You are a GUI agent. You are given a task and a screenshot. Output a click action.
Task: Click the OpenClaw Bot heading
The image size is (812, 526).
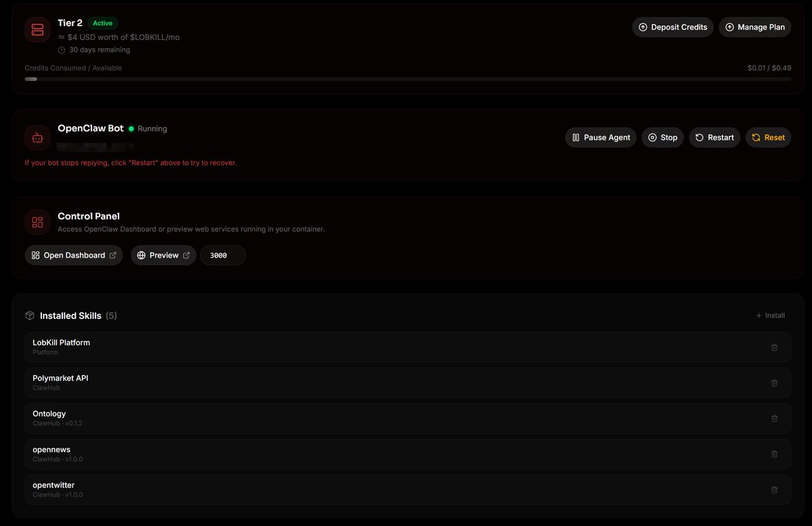coord(91,128)
